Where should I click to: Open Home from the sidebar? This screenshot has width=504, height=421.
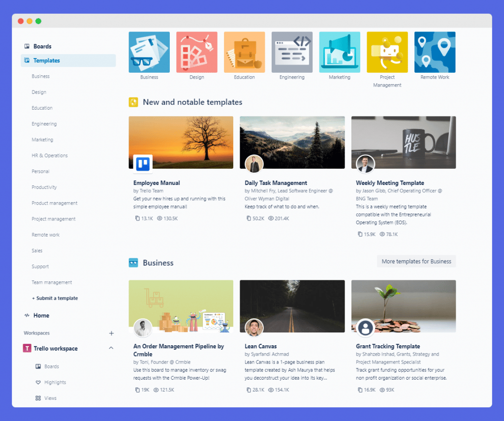(41, 315)
